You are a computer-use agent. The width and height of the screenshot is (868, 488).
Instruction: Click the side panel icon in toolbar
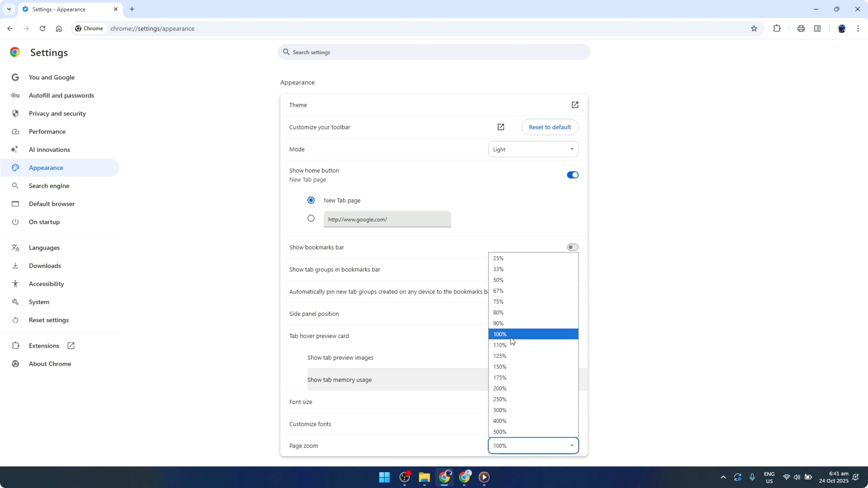coord(817,29)
